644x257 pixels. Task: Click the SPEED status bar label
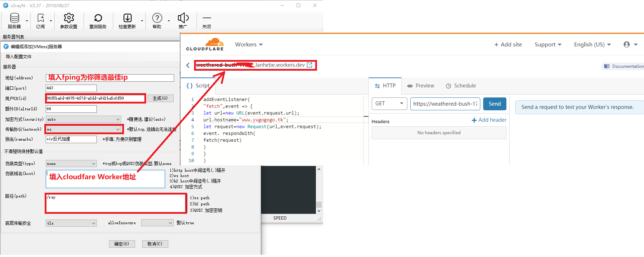coord(280,218)
